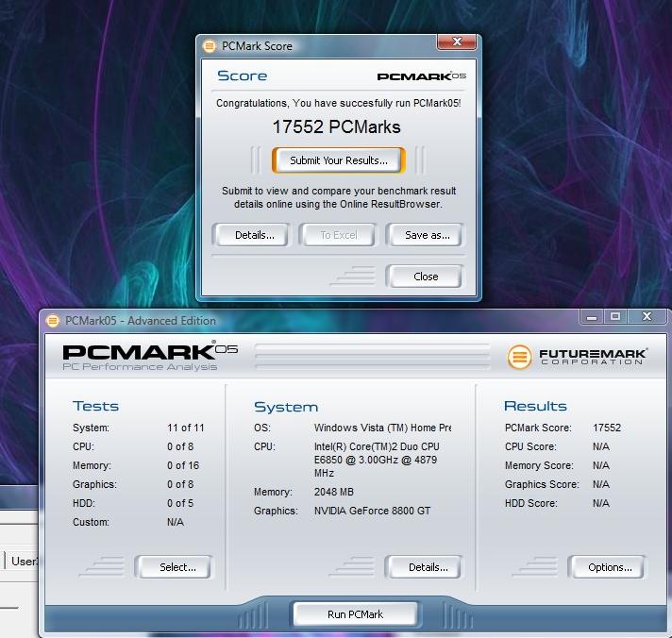Click PCMark05 Advanced Edition title bar icon
This screenshot has height=638, width=672.
52,321
